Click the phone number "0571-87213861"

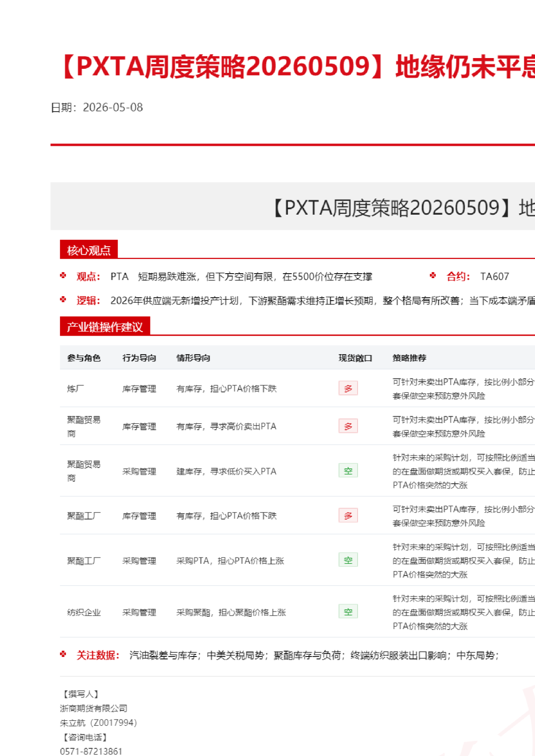pyautogui.click(x=91, y=751)
